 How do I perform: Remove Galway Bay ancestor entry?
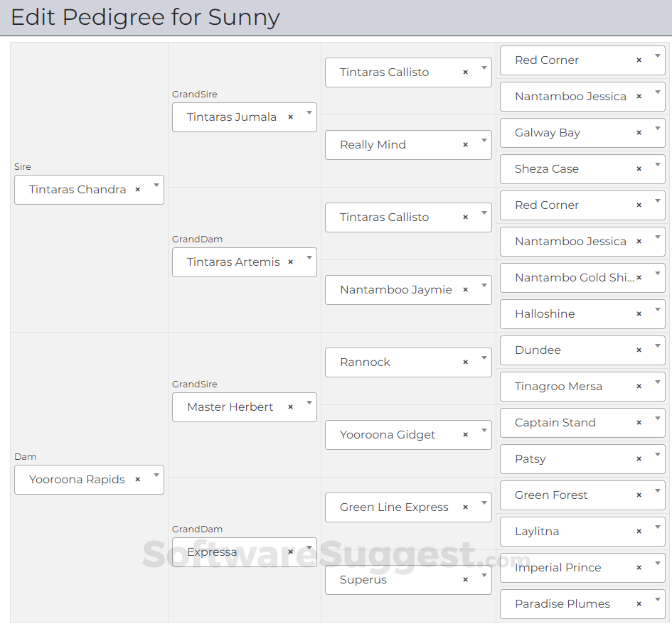[639, 133]
